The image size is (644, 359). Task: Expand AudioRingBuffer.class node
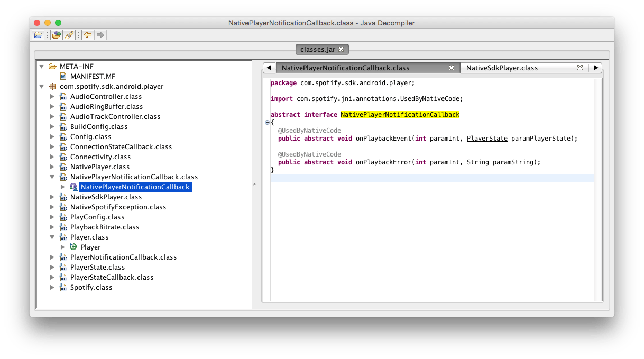52,107
